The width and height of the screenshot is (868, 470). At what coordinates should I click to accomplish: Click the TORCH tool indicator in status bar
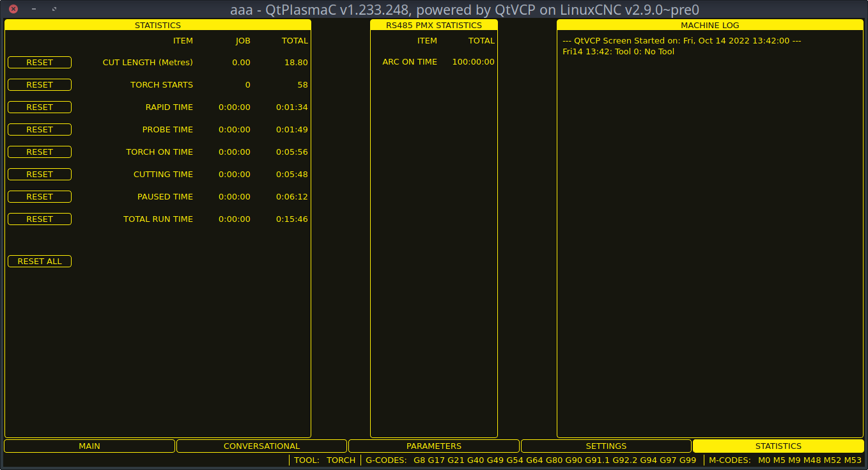coord(341,460)
